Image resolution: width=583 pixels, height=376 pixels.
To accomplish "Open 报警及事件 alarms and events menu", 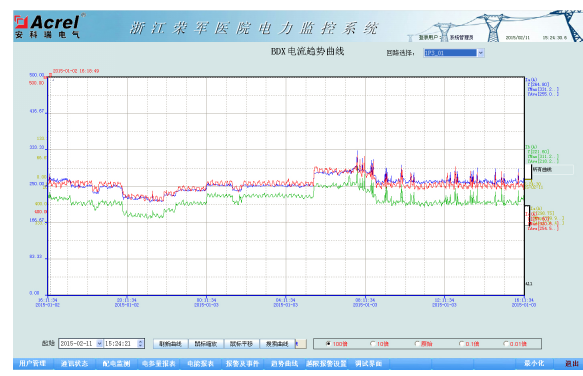I will tap(242, 363).
